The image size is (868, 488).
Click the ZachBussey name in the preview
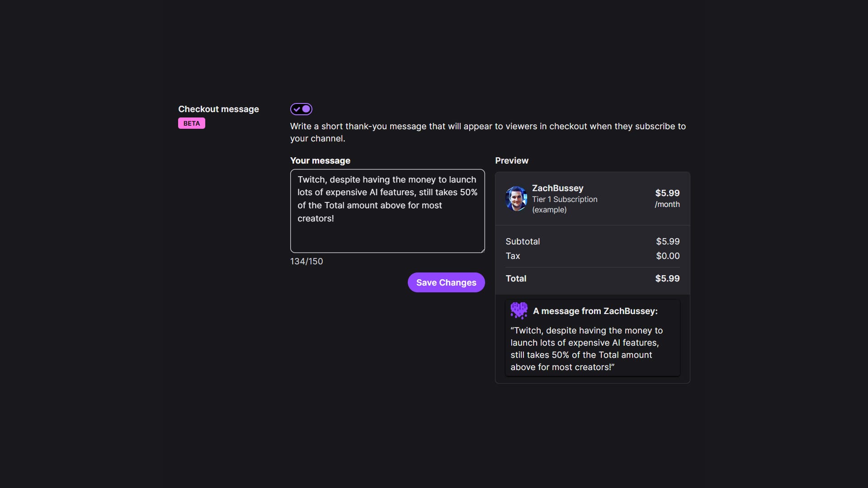(x=557, y=188)
